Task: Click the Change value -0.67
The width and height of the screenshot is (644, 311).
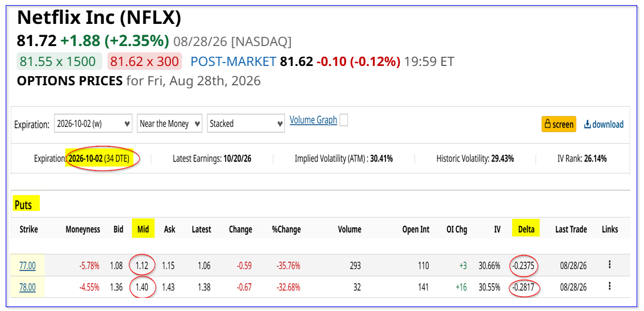Action: 244,287
